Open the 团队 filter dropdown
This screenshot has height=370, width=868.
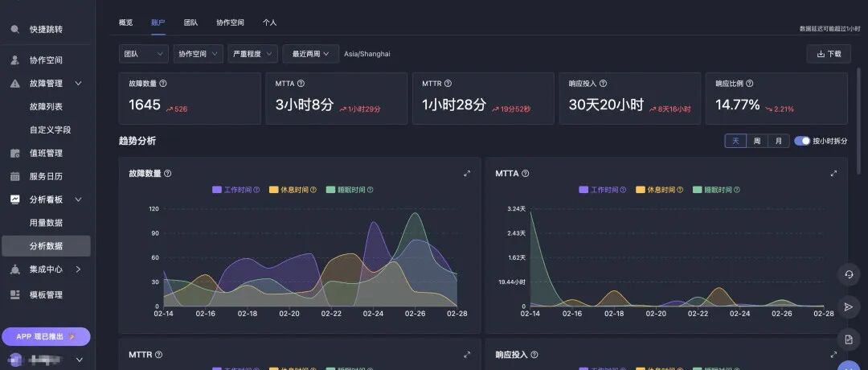tap(144, 54)
